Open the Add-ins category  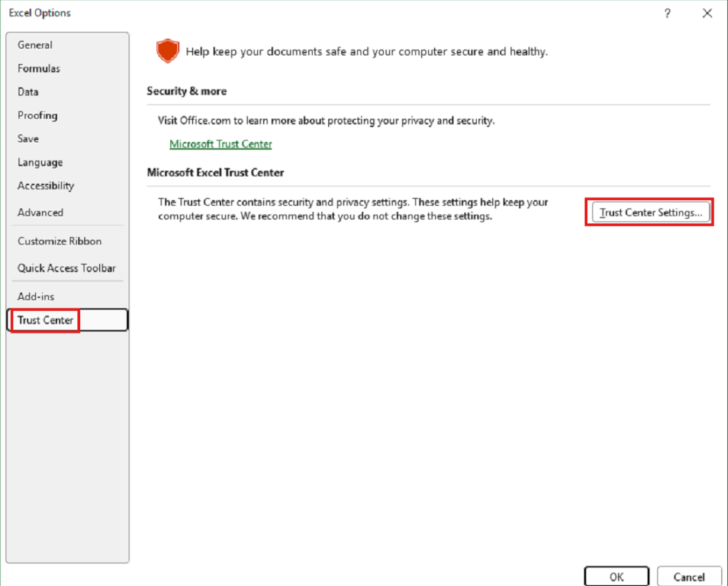[x=67, y=296]
